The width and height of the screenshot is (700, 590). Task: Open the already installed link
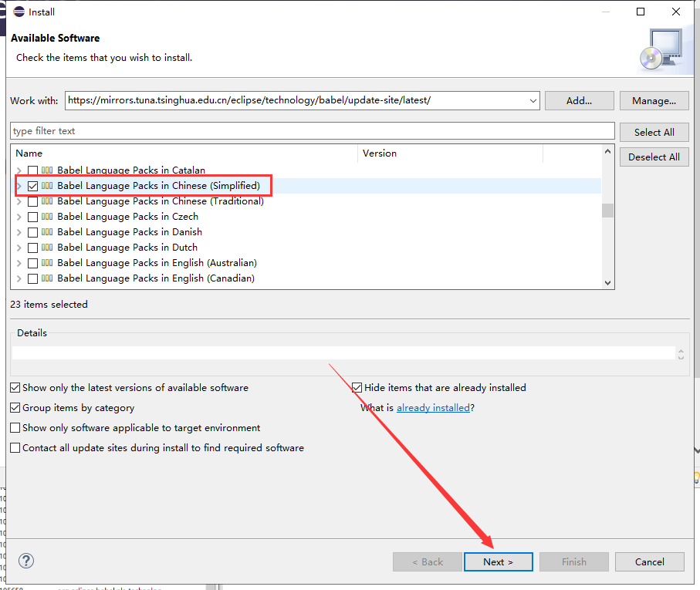tap(433, 408)
